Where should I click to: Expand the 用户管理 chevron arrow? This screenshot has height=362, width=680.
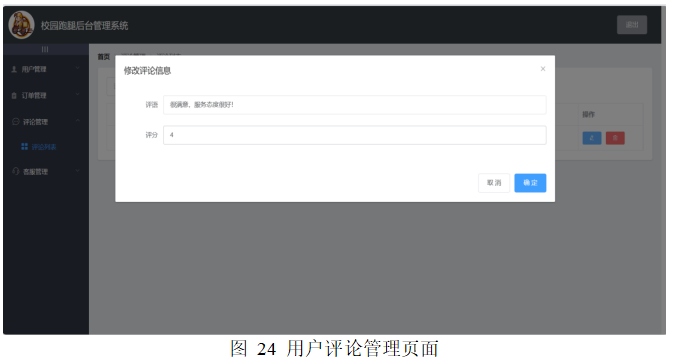[x=78, y=68]
